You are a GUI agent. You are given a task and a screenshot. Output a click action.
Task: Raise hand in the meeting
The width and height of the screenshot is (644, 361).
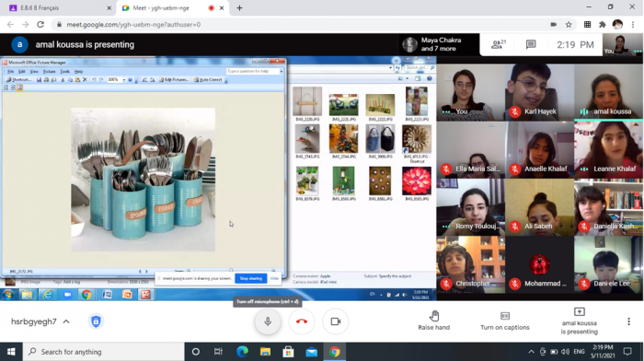tap(433, 320)
